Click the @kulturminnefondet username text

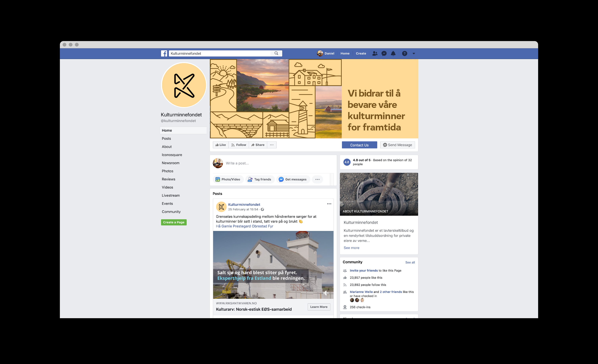point(178,121)
